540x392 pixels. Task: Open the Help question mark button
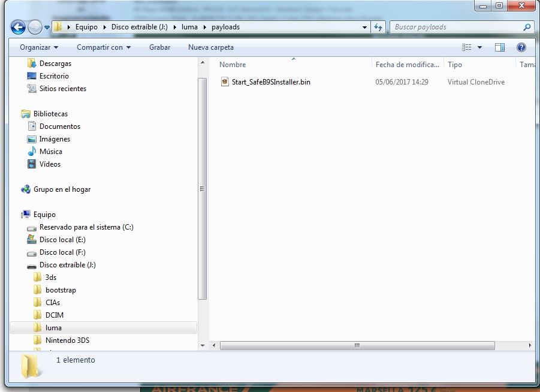pyautogui.click(x=521, y=47)
